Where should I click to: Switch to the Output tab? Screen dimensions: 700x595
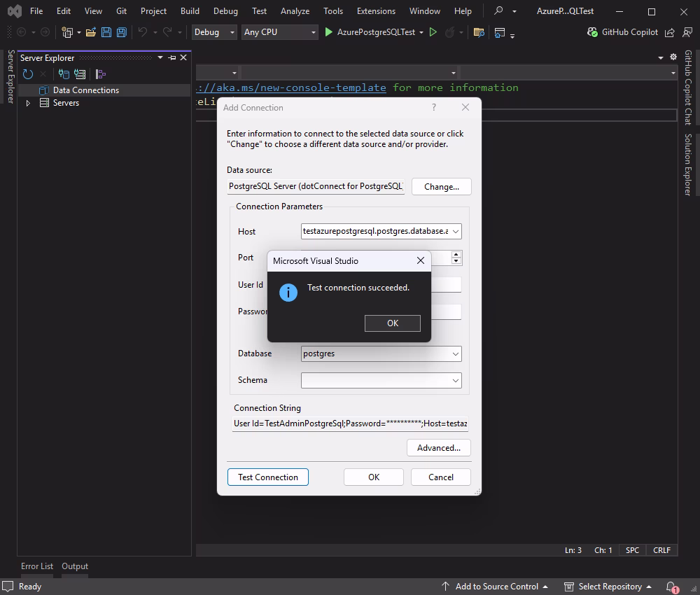tap(74, 566)
